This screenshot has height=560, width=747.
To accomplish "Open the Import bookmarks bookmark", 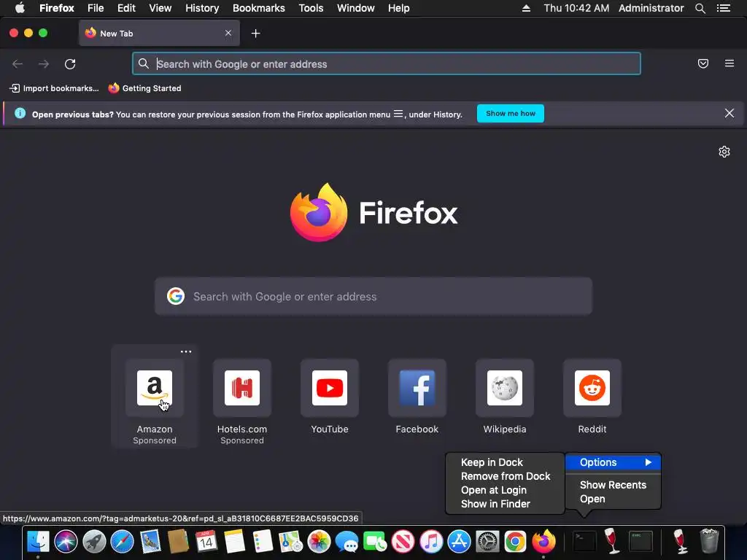I will tap(54, 88).
